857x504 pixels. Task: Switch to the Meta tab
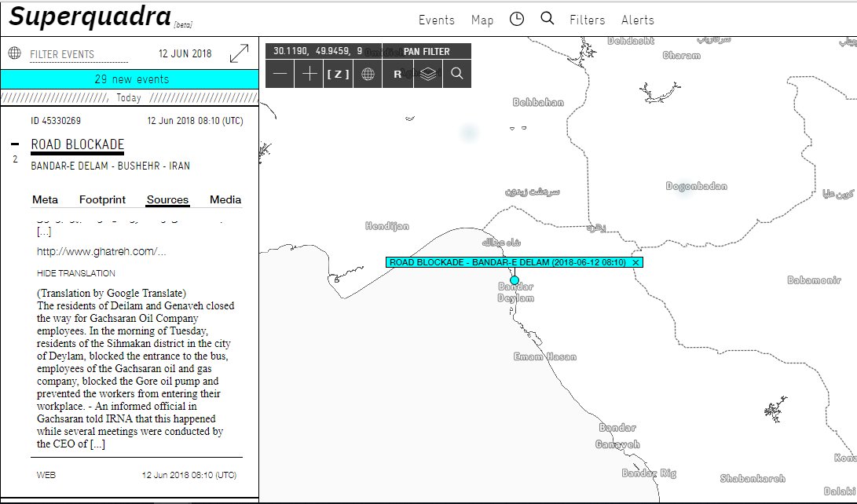pos(45,199)
